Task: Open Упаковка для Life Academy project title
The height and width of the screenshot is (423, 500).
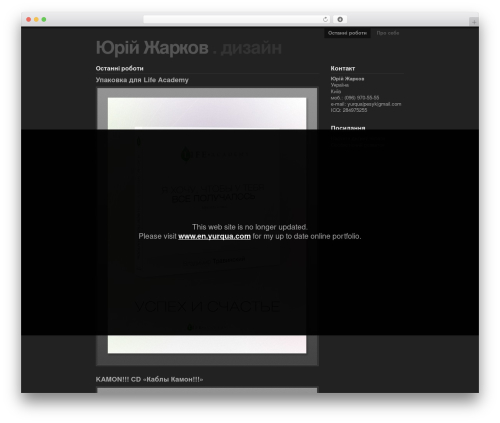Action: pos(142,80)
